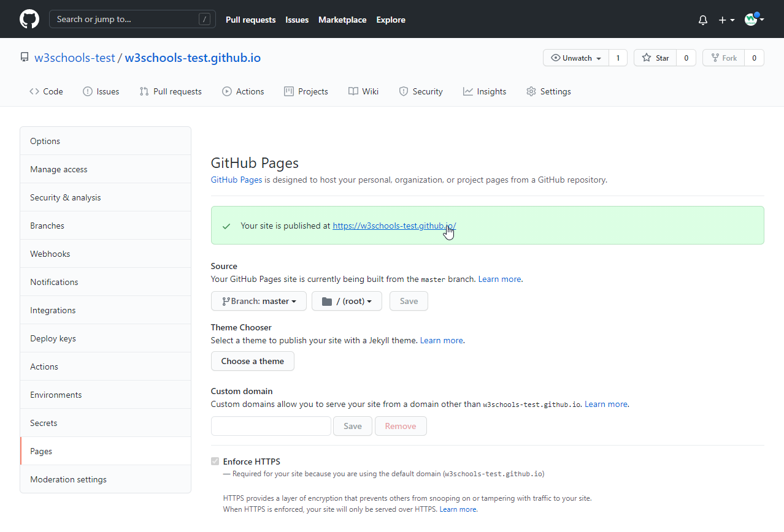Image resolution: width=784 pixels, height=532 pixels.
Task: Click the Remove custom domain button
Action: pos(401,426)
